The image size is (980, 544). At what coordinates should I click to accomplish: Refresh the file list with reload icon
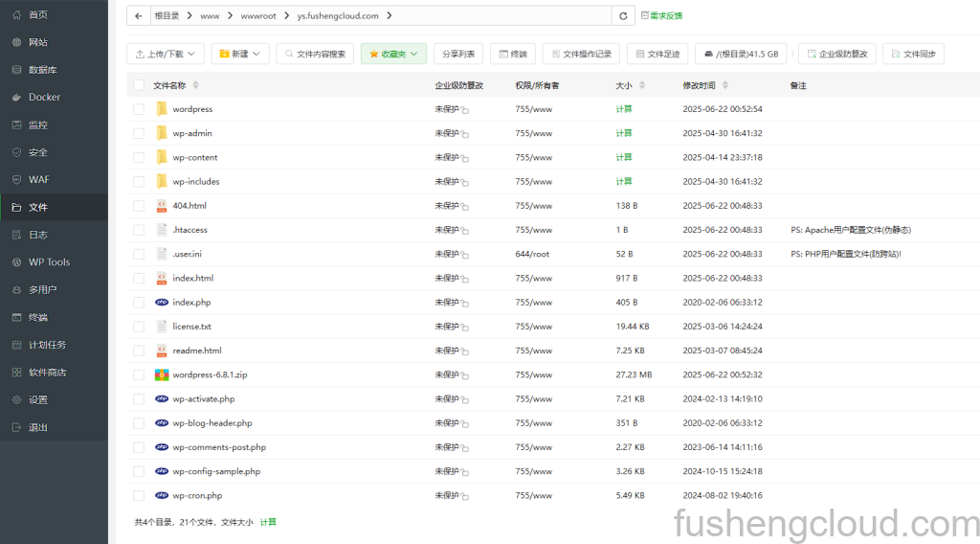(x=623, y=16)
